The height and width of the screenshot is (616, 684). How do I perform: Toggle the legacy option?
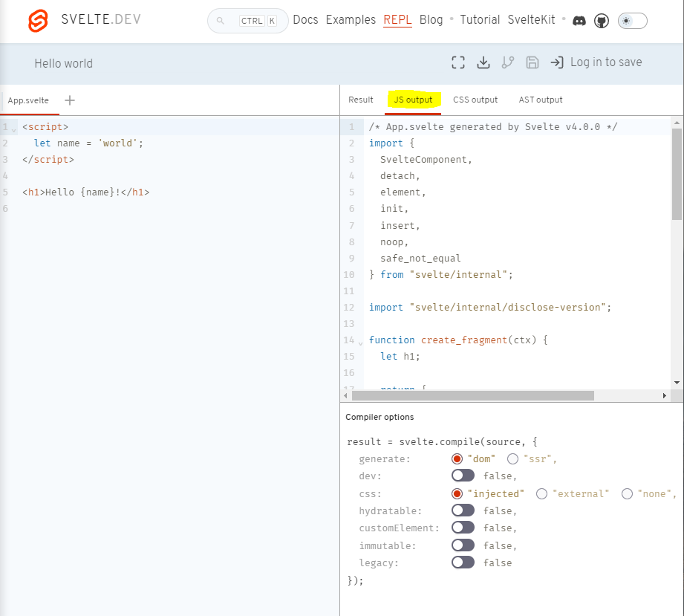point(463,562)
